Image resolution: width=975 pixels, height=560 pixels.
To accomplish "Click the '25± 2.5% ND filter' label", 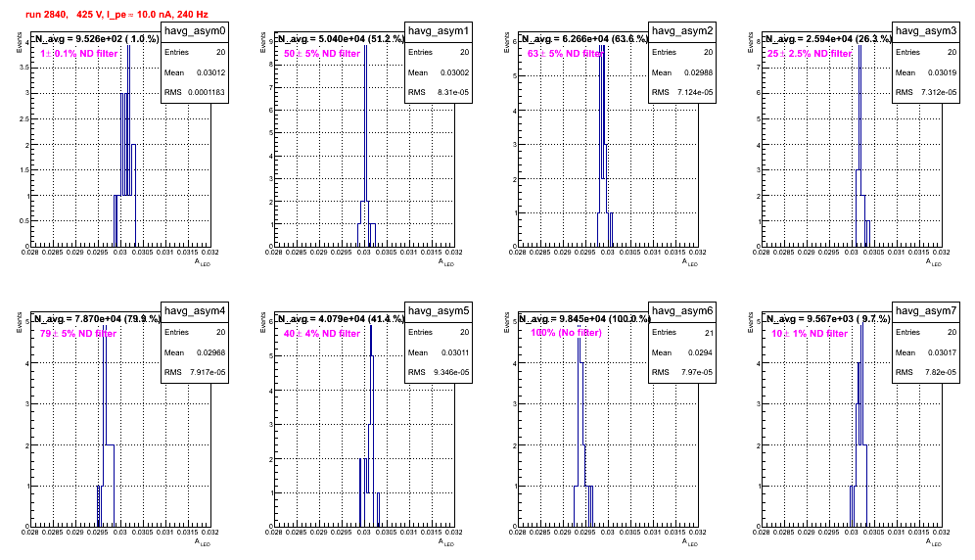I will 810,54.
